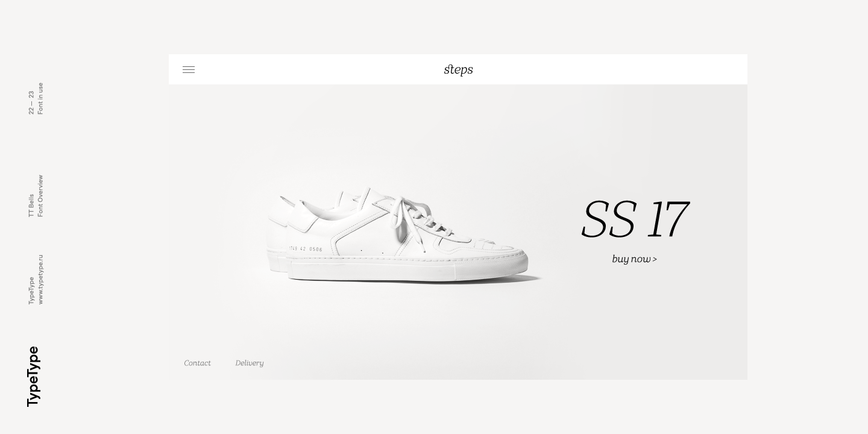Open the Delivery link
The height and width of the screenshot is (434, 868).
click(250, 363)
